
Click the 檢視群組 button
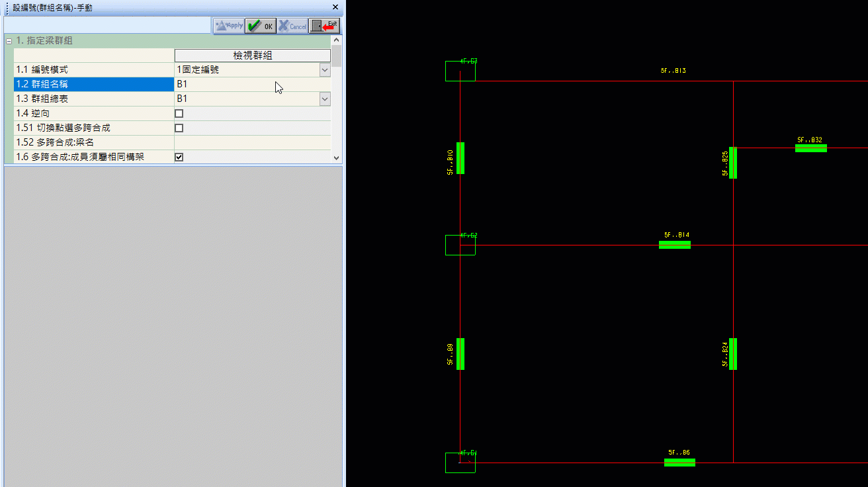[x=252, y=56]
